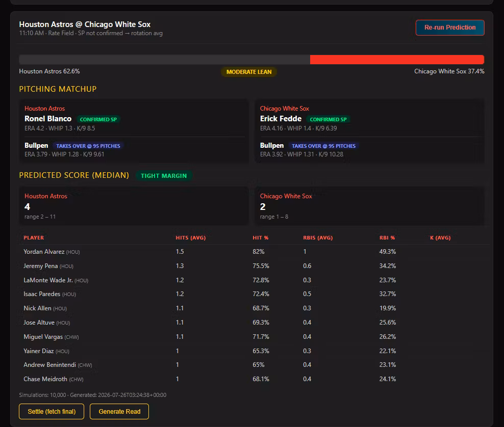This screenshot has width=504, height=427.
Task: Sort by RBI % column header
Action: coord(387,237)
